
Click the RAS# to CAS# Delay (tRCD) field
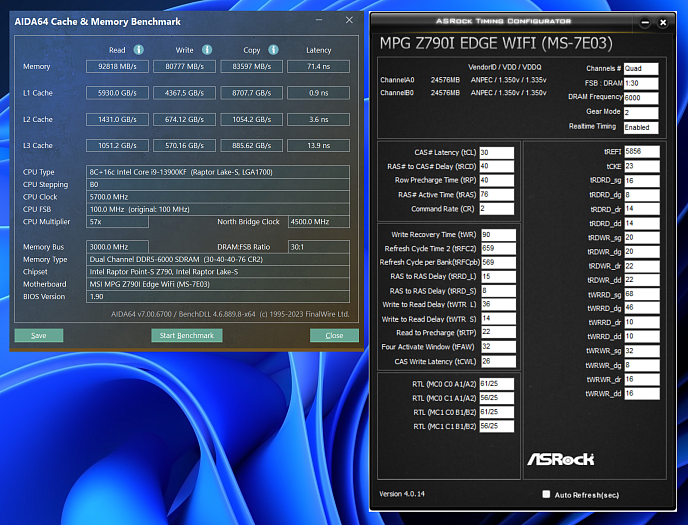pyautogui.click(x=496, y=166)
